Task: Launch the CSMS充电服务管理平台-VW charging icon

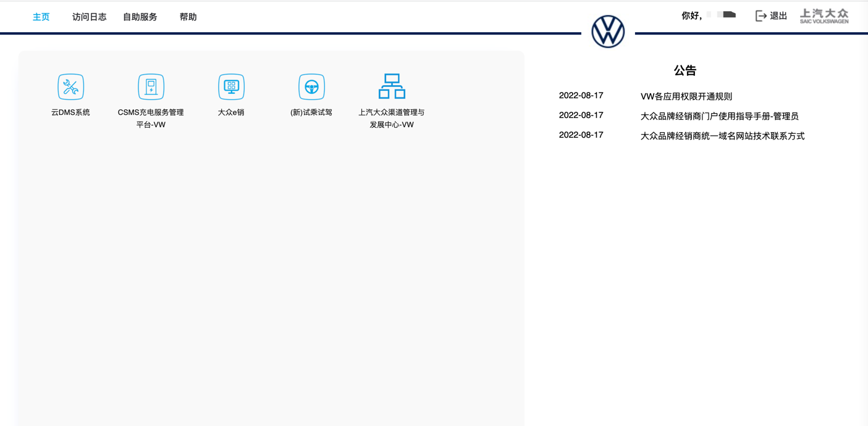Action: pyautogui.click(x=151, y=86)
